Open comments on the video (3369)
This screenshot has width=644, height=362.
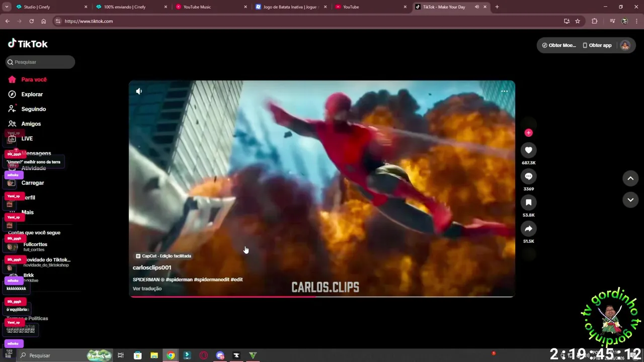point(528,176)
